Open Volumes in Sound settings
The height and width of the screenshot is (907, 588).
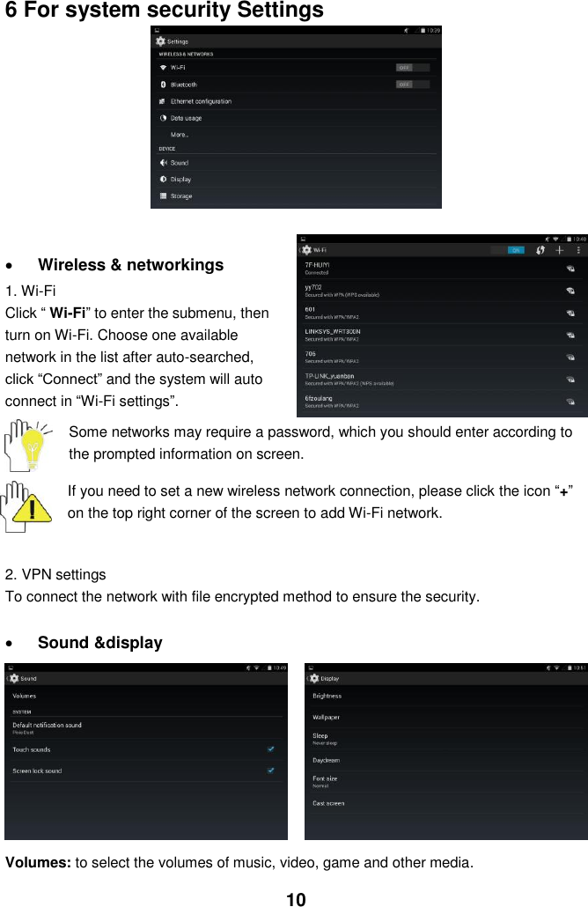146,696
